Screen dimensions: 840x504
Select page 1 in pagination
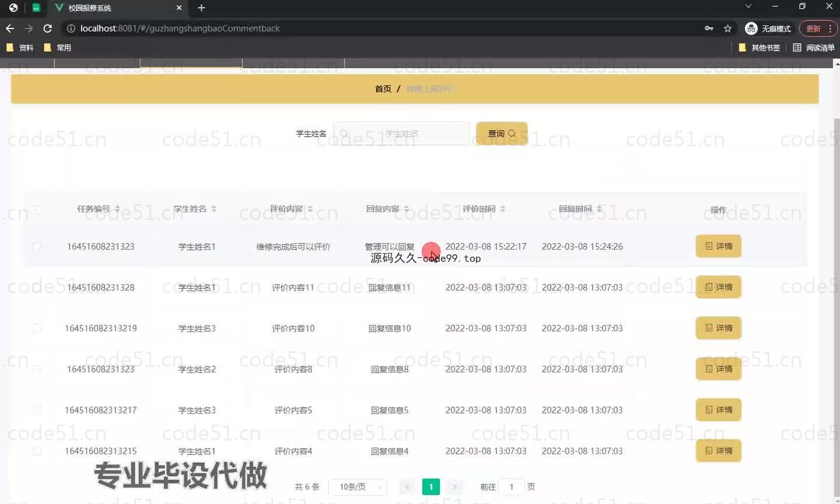tap(431, 487)
